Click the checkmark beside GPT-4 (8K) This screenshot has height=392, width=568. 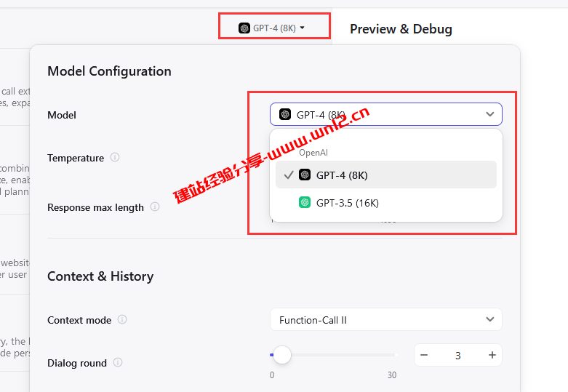coord(289,175)
